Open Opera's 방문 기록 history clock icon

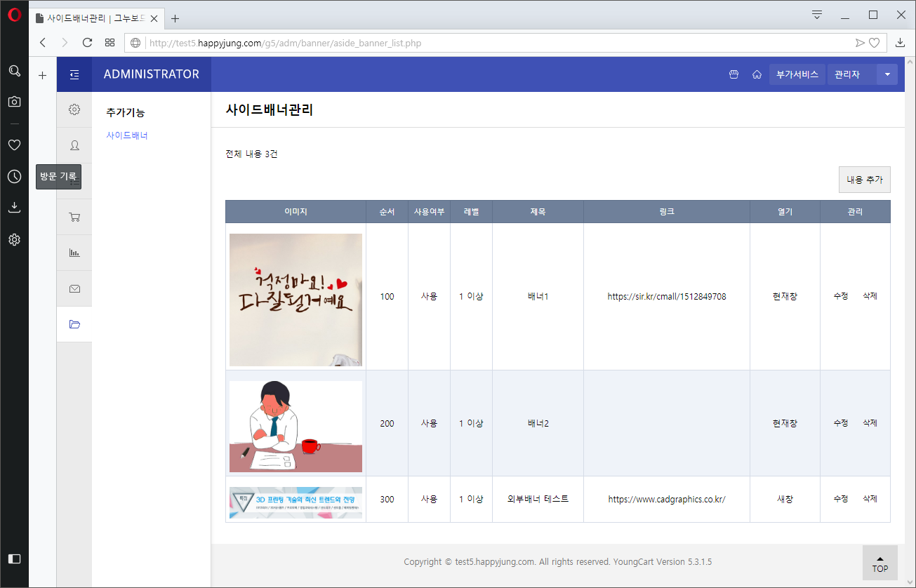(x=14, y=176)
